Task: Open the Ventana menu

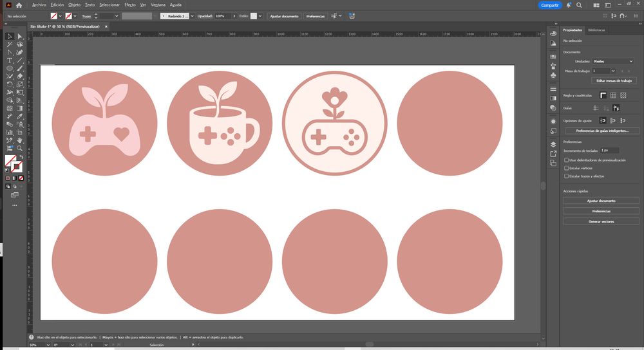Action: 158,5
